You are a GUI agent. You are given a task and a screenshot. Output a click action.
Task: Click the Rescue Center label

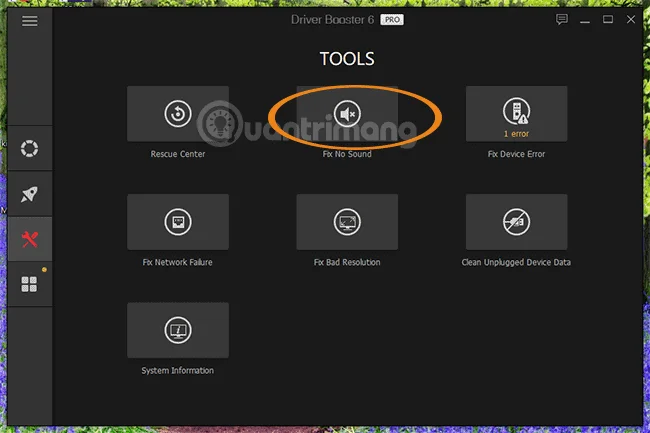tap(178, 154)
